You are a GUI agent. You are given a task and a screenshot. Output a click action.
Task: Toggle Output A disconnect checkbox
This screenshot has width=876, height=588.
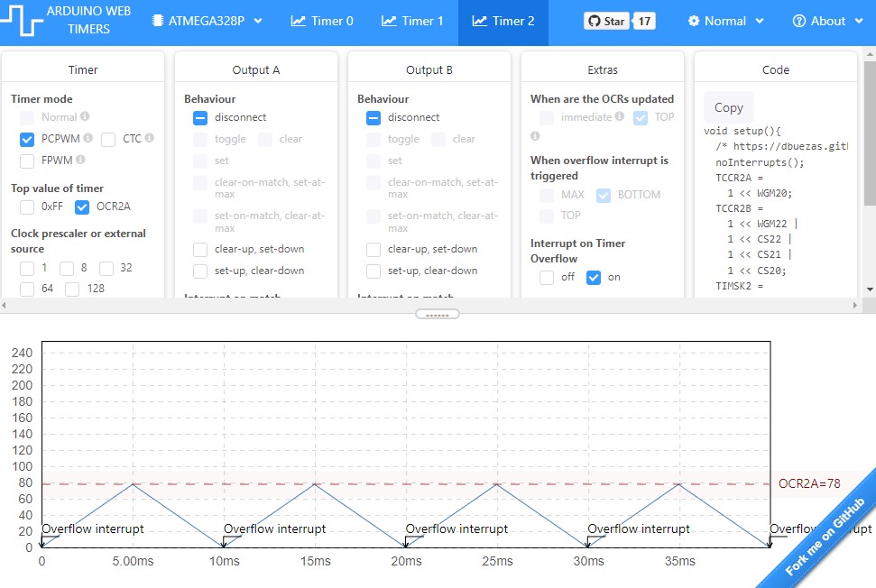click(200, 118)
